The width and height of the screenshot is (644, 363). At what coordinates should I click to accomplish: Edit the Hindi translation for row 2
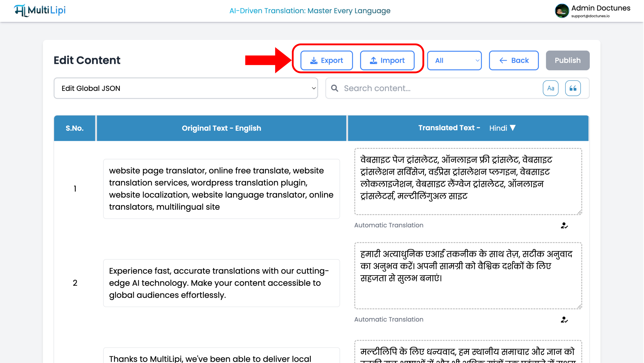pos(468,275)
